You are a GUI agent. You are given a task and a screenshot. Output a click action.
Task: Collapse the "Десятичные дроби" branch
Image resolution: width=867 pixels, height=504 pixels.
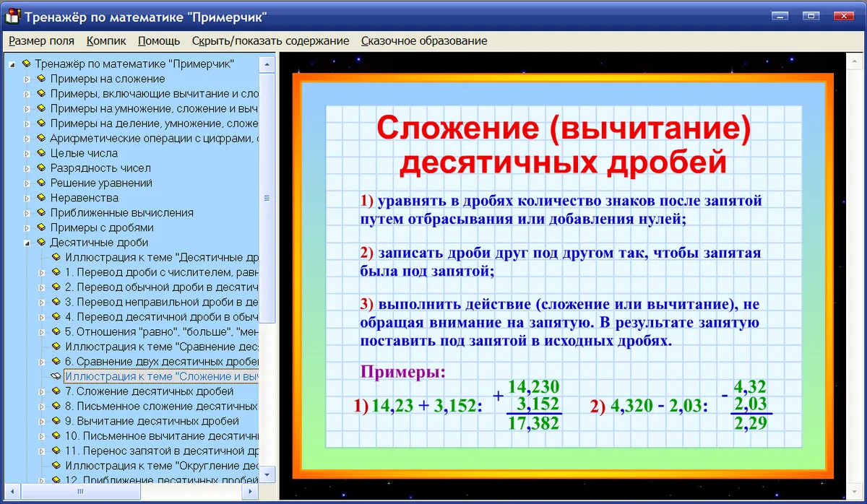(x=27, y=243)
